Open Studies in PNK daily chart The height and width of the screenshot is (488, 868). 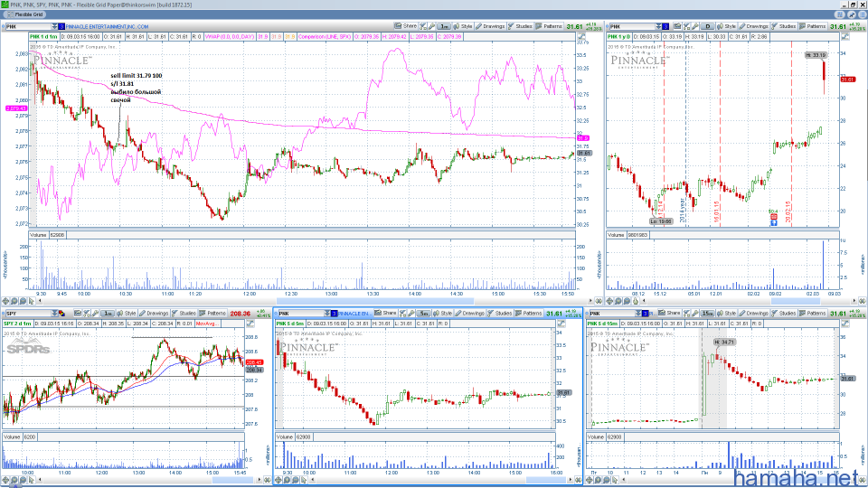783,26
